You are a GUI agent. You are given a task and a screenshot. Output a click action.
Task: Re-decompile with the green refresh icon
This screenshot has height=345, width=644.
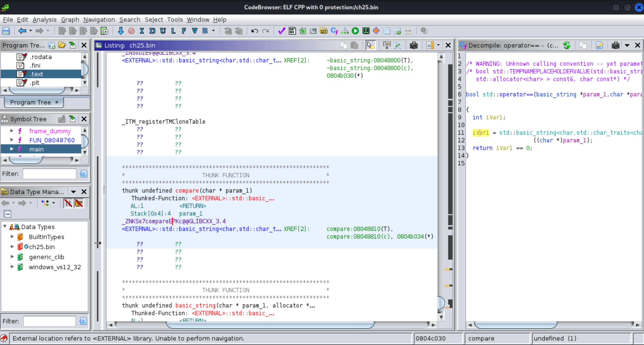[567, 45]
